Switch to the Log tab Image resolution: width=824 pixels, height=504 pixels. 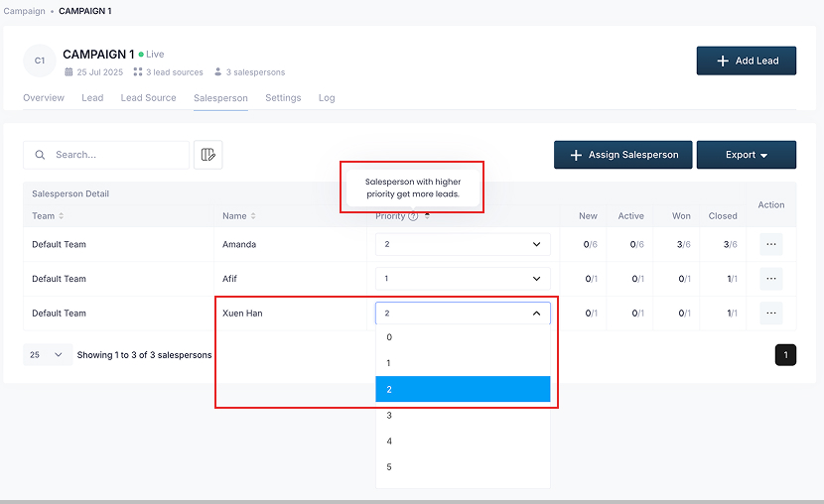(327, 97)
